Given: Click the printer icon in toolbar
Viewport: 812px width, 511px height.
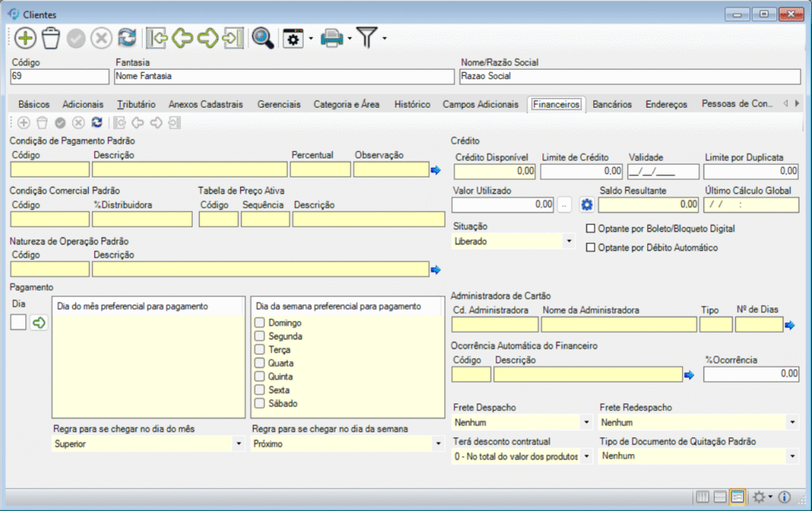Looking at the screenshot, I should pyautogui.click(x=331, y=38).
